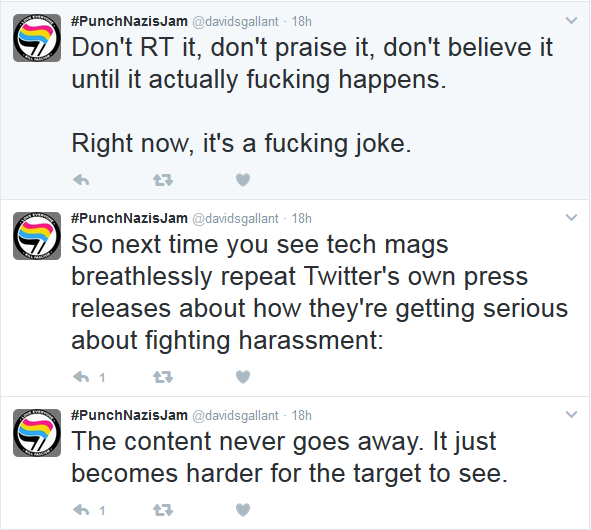The width and height of the screenshot is (591, 530).
Task: Open more options chevron on second tweet
Action: point(571,218)
